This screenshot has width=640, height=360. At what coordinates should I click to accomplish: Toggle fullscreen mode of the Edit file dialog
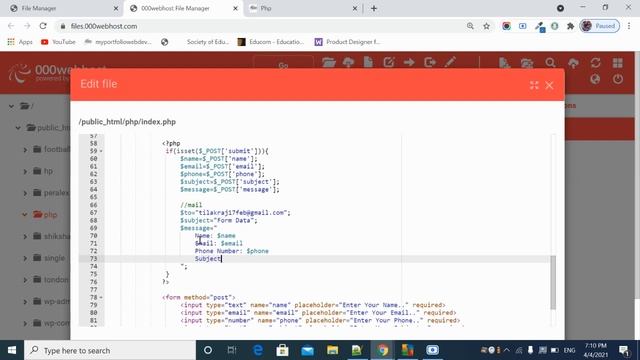coord(534,85)
